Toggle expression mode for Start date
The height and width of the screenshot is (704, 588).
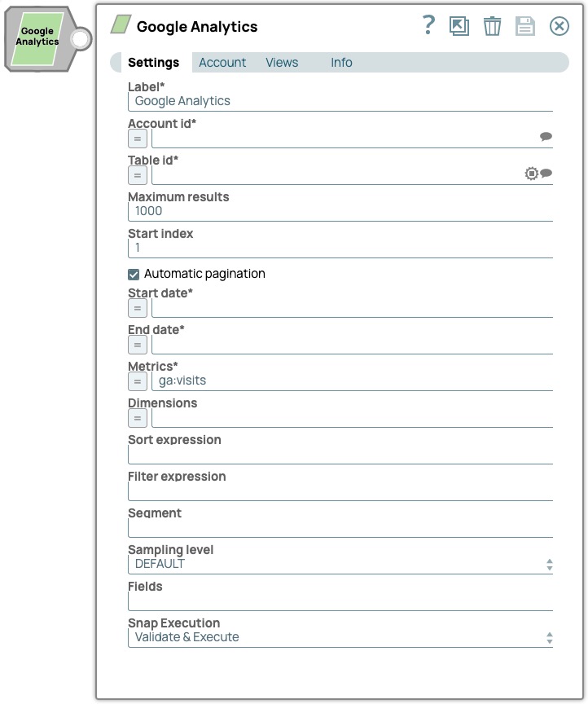click(x=137, y=308)
